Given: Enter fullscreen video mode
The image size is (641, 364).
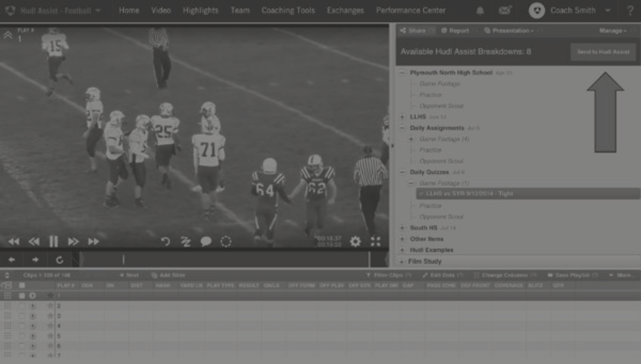Looking at the screenshot, I should coord(375,241).
